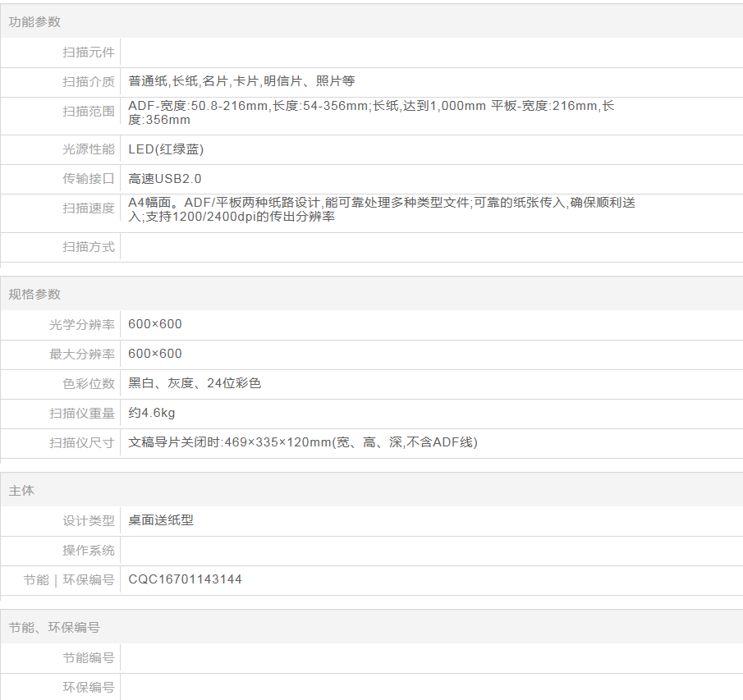
Task: Click the 操作系统 row label
Action: 89,551
